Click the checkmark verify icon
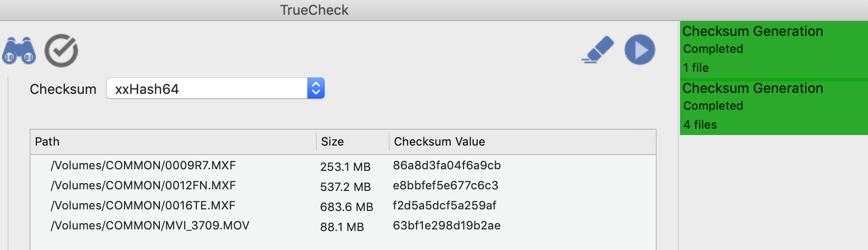868x250 pixels. point(61,51)
